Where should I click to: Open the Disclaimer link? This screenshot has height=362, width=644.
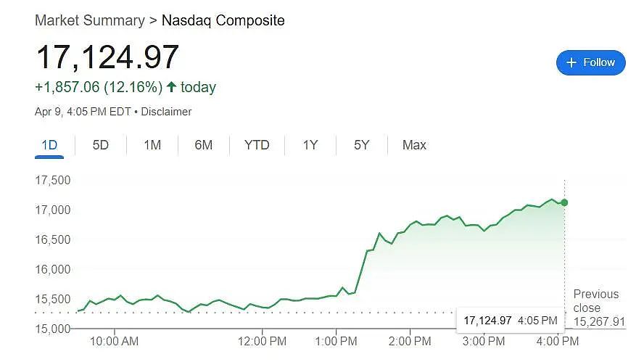click(x=166, y=112)
